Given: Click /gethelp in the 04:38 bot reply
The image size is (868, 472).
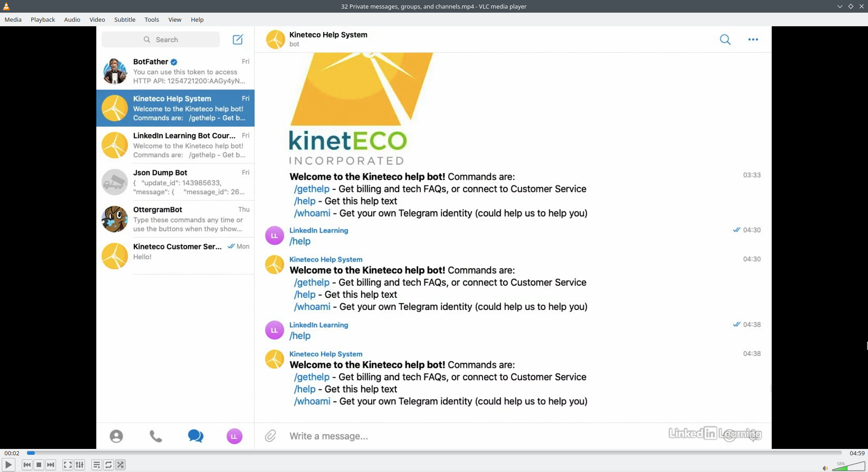Looking at the screenshot, I should 312,377.
